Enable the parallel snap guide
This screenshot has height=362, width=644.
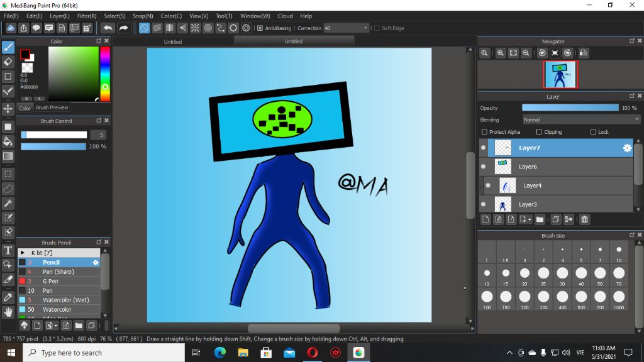pos(157,28)
